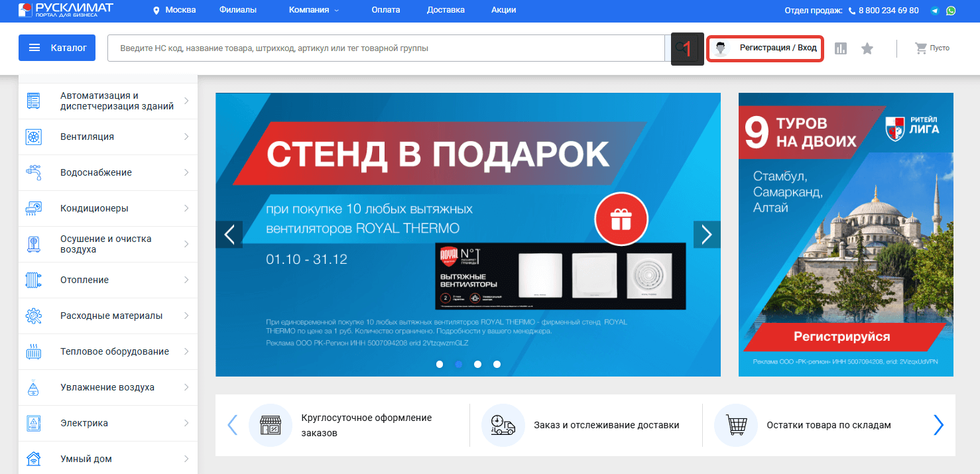The height and width of the screenshot is (474, 980).
Task: Click the phone number 8 800 234 69 80
Action: (x=888, y=11)
